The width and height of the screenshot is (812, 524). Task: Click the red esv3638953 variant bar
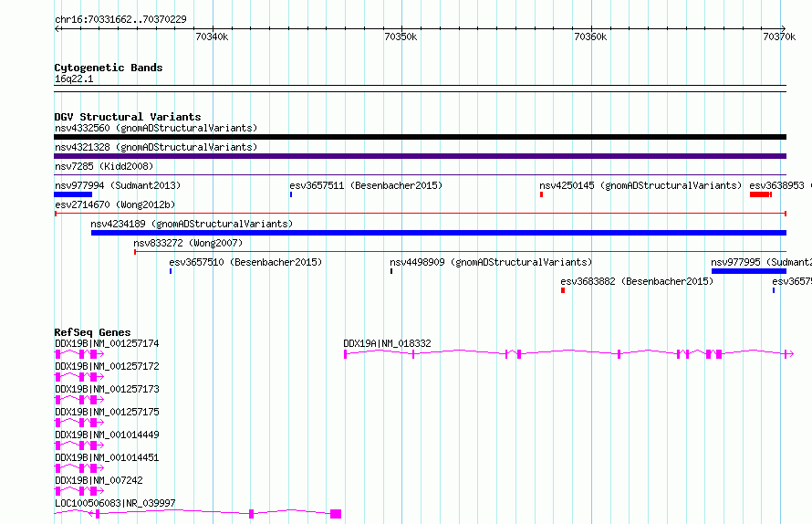tap(761, 194)
